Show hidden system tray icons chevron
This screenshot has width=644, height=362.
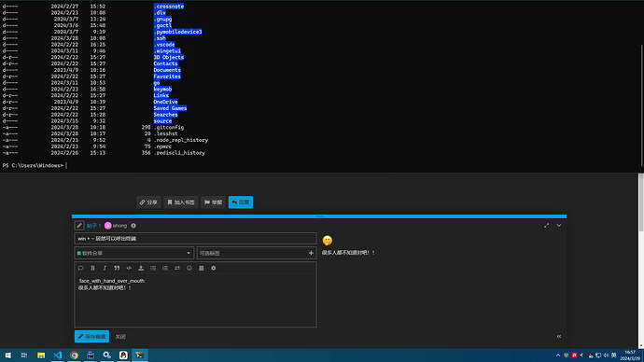point(558,355)
